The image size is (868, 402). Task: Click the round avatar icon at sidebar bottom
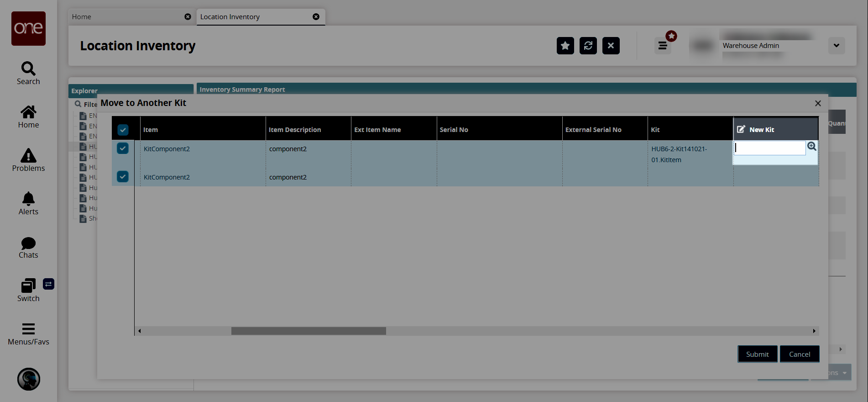point(29,379)
